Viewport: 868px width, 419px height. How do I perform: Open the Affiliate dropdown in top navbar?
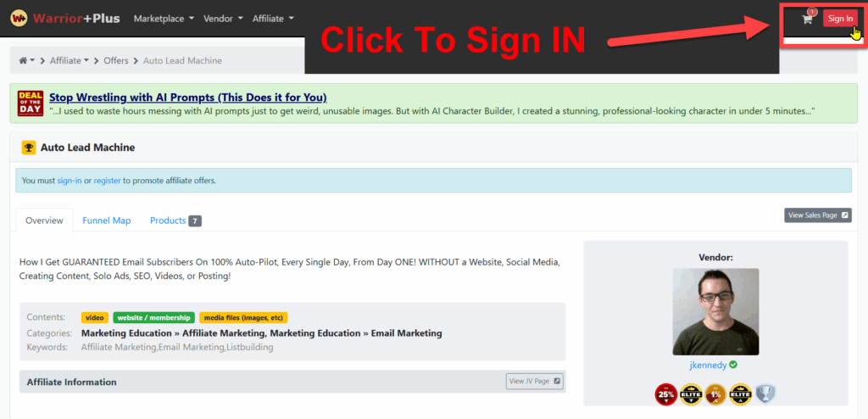pos(273,19)
